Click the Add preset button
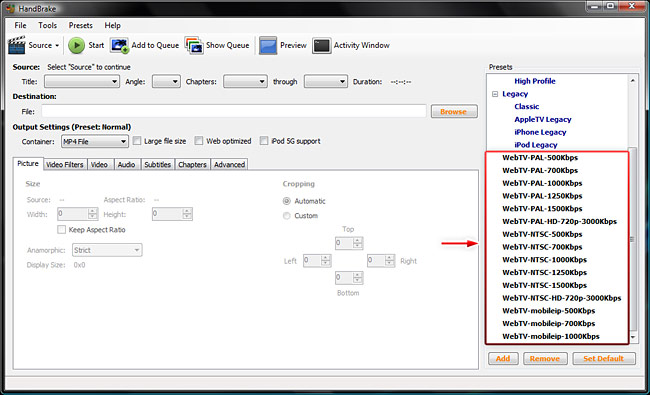This screenshot has width=650, height=395. (503, 359)
